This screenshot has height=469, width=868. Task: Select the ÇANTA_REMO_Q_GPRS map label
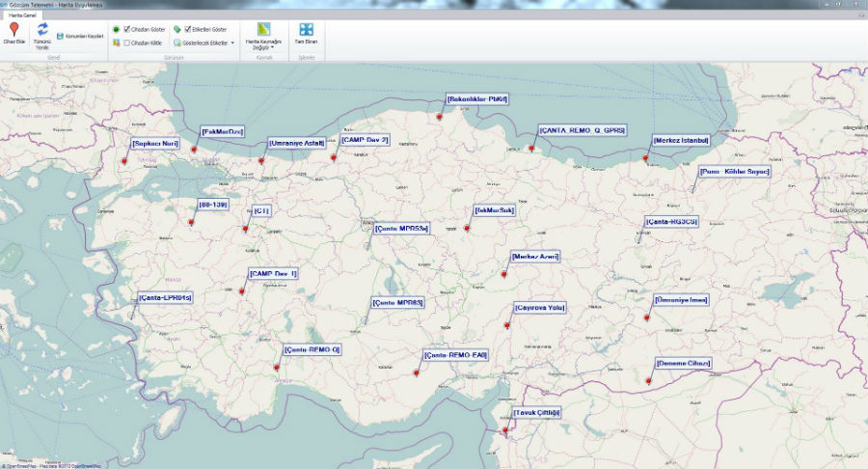(x=583, y=129)
